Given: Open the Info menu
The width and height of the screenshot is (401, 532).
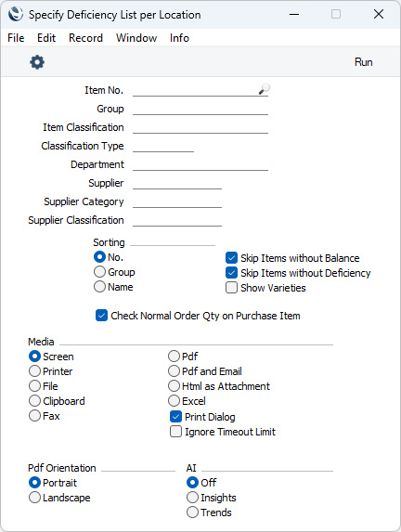Looking at the screenshot, I should 179,38.
